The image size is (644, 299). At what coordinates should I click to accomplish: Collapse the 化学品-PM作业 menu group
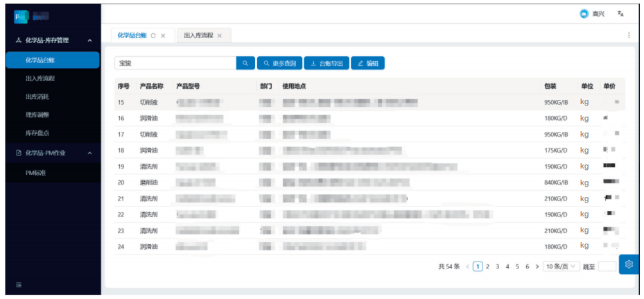pos(89,153)
